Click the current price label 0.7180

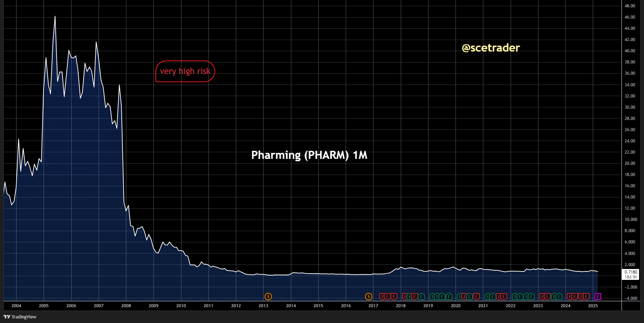pos(631,272)
